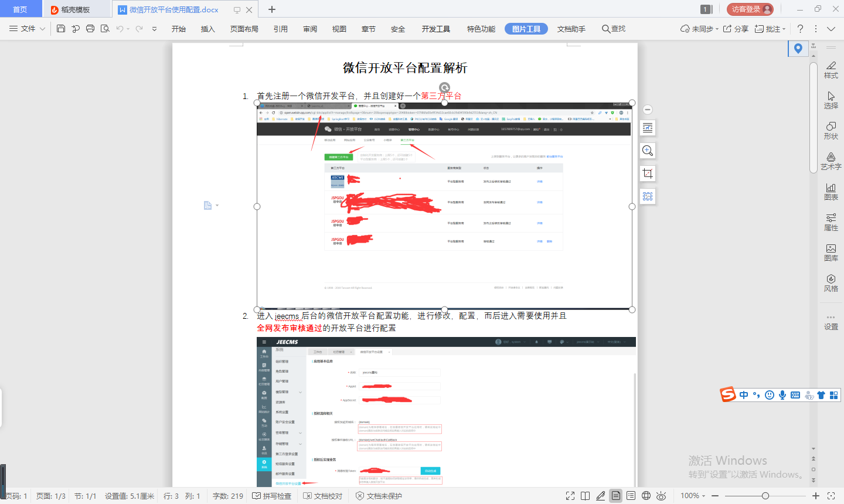Click the zoom out minus button
This screenshot has height=504, width=844.
pyautogui.click(x=715, y=496)
